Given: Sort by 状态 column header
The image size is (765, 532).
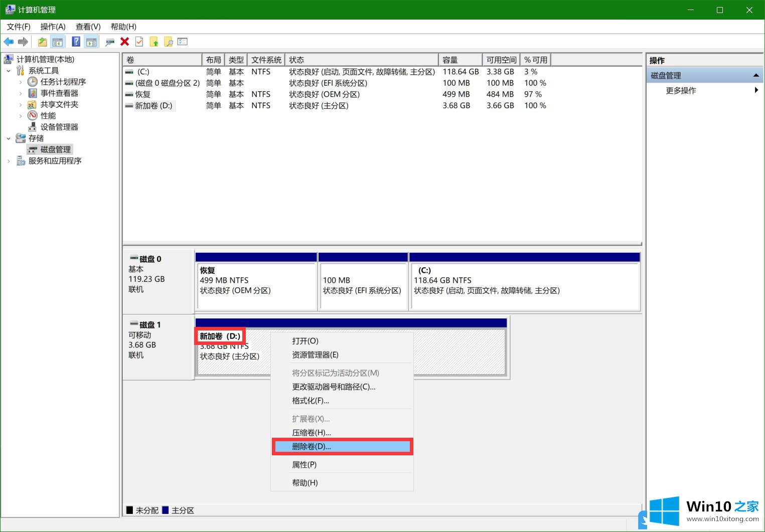Looking at the screenshot, I should (x=362, y=60).
